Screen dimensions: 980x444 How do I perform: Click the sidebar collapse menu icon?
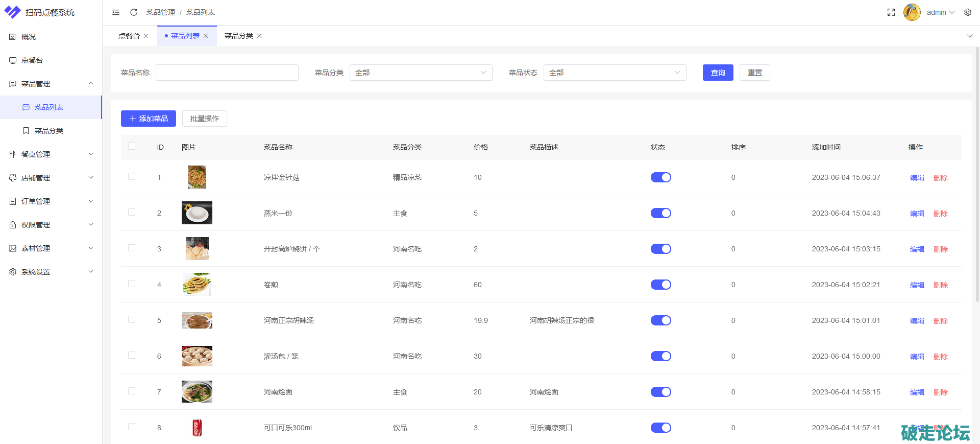116,12
